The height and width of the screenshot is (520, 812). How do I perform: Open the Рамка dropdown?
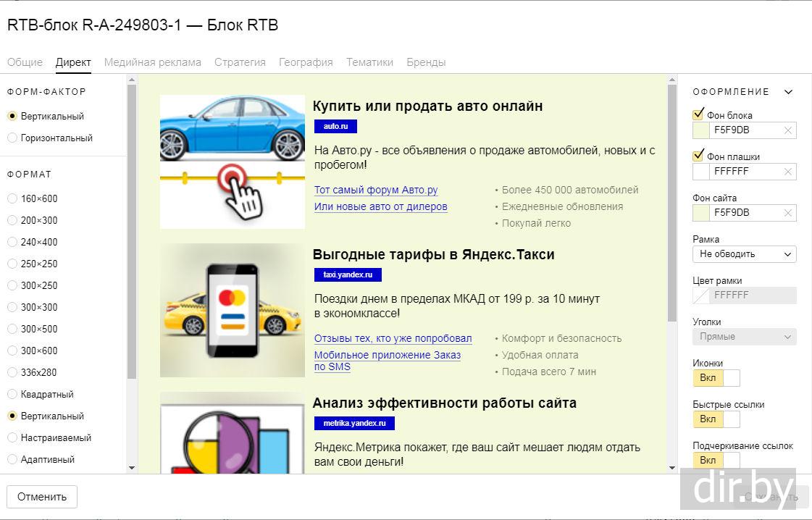coord(744,254)
